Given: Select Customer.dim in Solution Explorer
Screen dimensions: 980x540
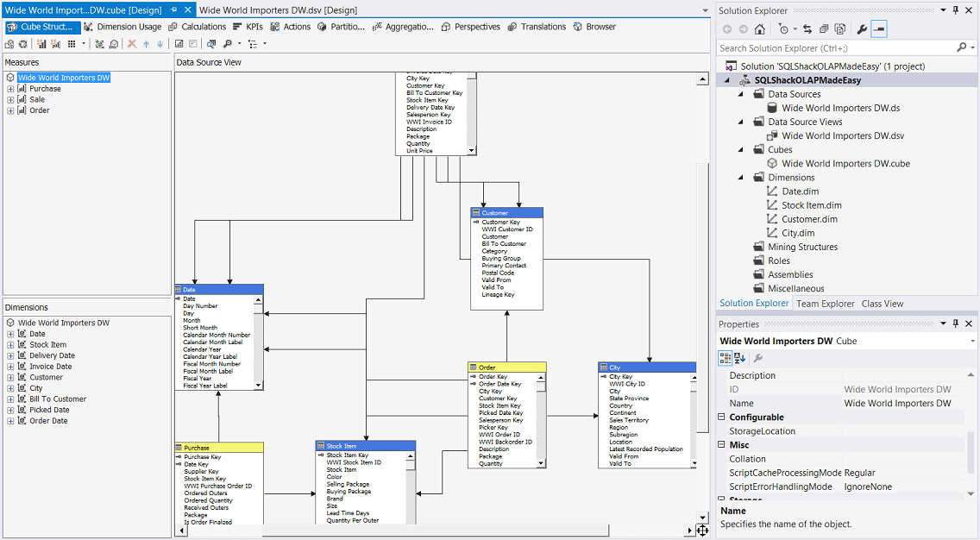Looking at the screenshot, I should click(x=809, y=219).
